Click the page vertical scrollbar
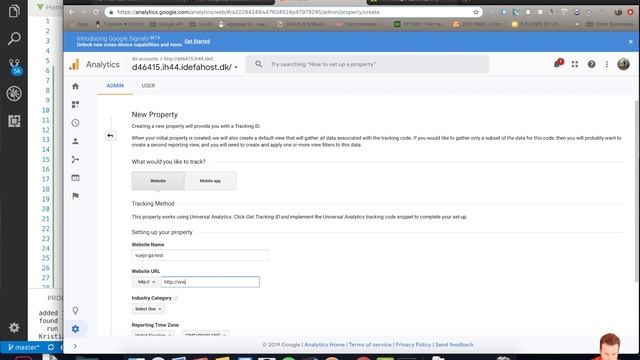 coord(637,191)
